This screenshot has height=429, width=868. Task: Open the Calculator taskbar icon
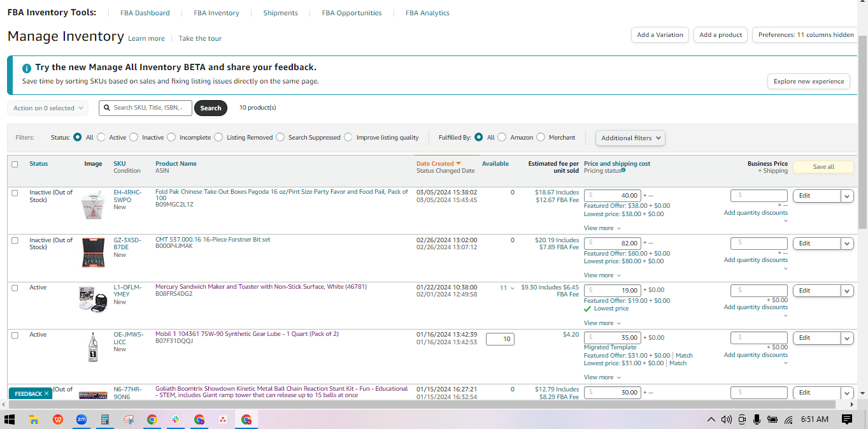point(105,419)
